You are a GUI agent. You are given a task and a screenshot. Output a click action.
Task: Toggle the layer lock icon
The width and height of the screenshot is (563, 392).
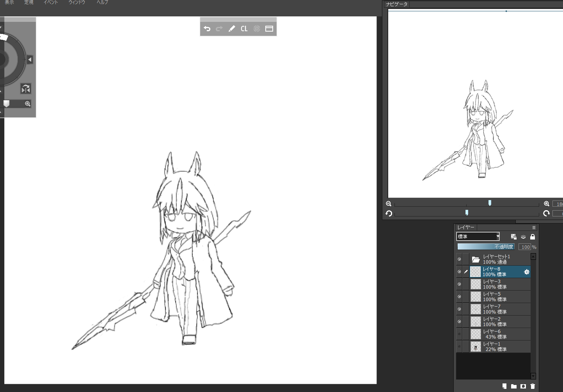533,237
